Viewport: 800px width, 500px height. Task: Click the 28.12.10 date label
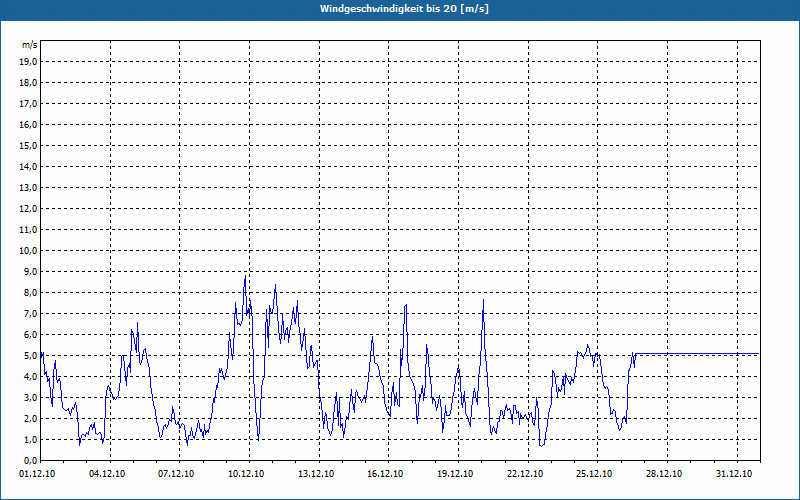664,474
